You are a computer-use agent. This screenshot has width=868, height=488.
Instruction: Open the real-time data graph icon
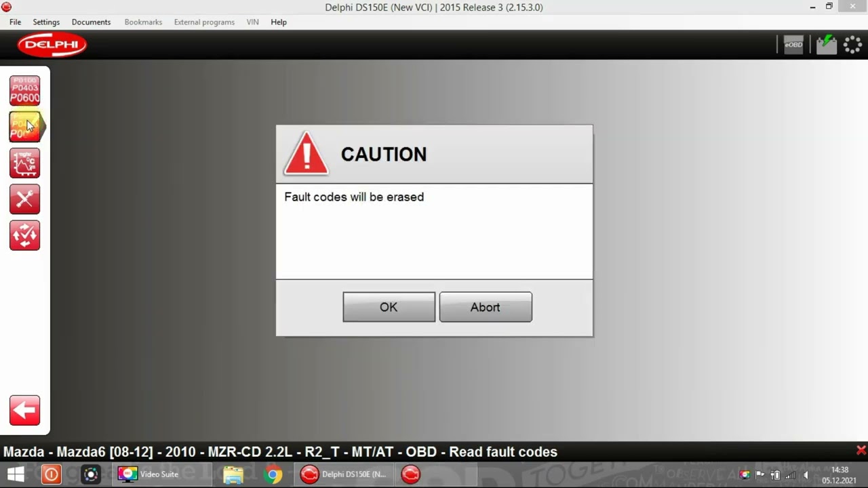coord(24,163)
